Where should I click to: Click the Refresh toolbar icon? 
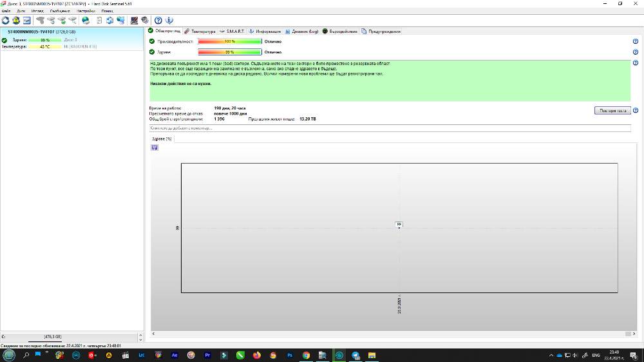(5, 20)
